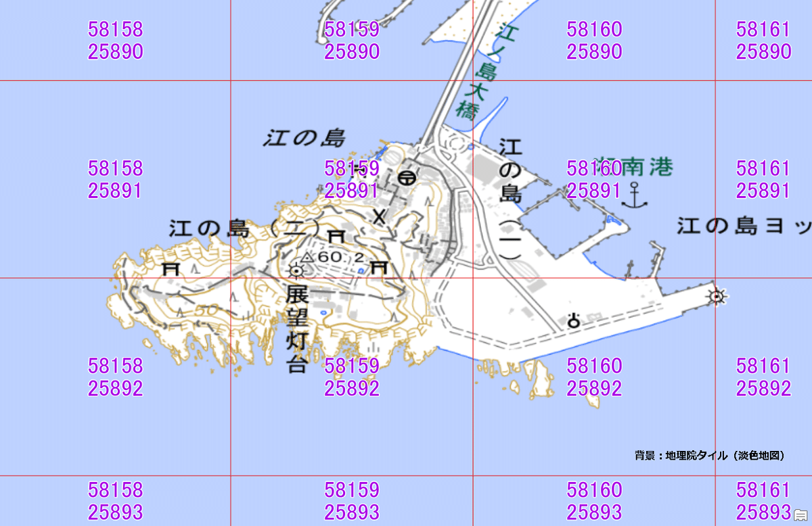Click tile label 58159 25890
The image size is (812, 526).
pyautogui.click(x=352, y=41)
